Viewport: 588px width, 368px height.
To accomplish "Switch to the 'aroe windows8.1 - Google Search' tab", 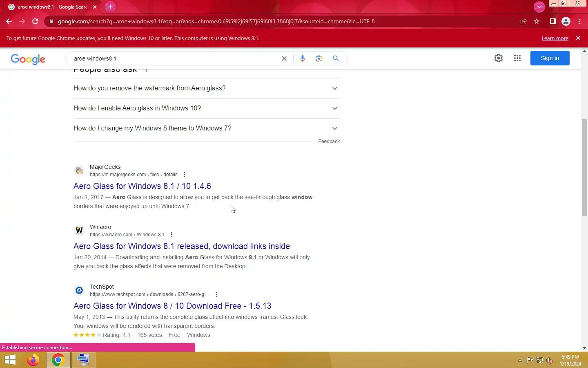I will click(x=53, y=7).
